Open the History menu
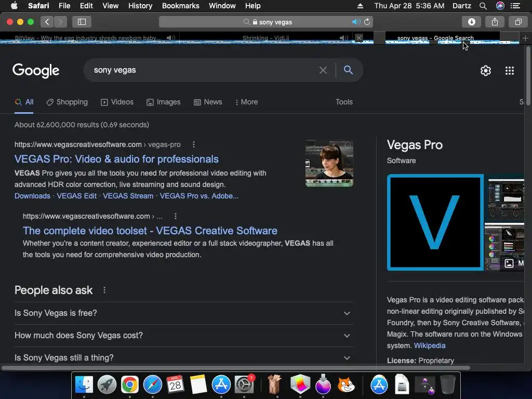The image size is (532, 399). coord(140,6)
